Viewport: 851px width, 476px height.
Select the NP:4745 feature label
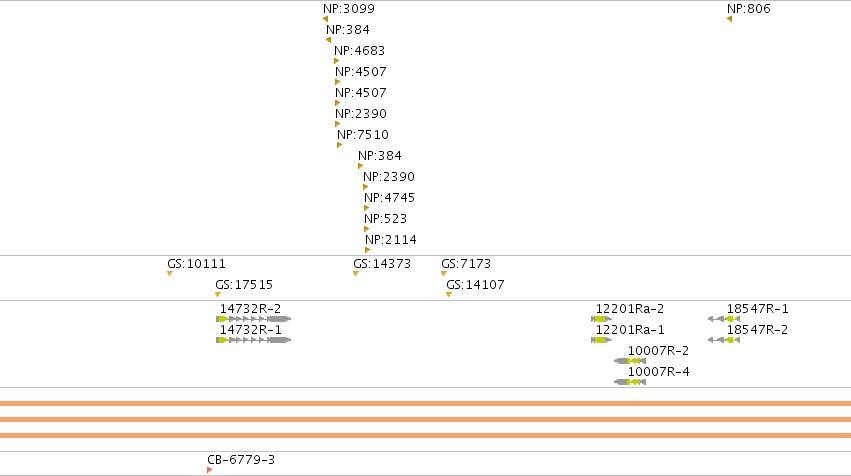390,198
